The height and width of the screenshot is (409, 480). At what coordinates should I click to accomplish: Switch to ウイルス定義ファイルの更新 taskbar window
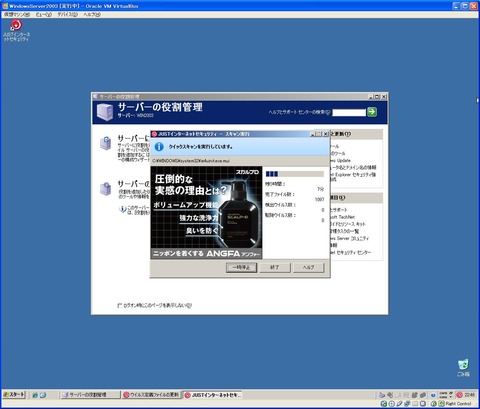point(152,395)
